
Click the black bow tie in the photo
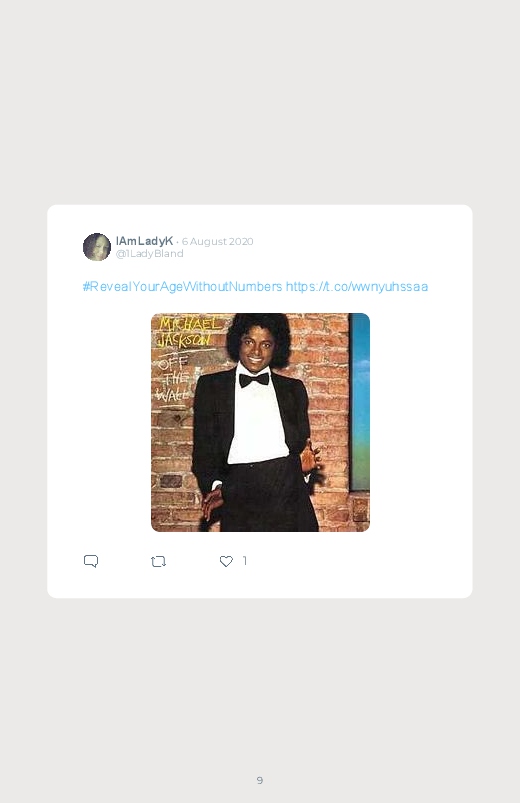click(x=254, y=379)
